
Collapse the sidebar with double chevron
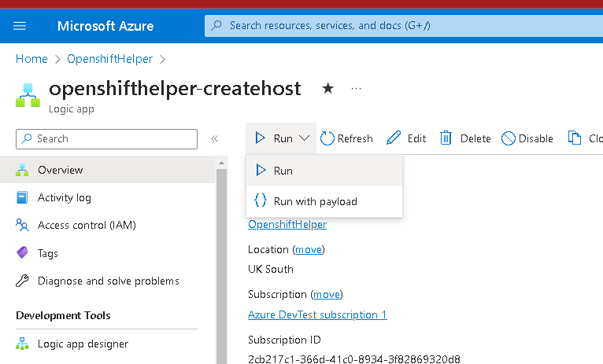coord(215,138)
